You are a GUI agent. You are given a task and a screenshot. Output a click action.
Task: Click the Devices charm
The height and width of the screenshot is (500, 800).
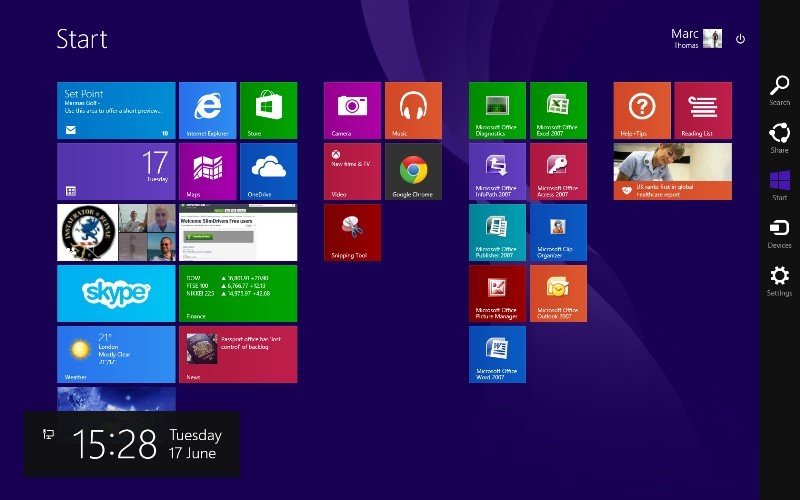(780, 234)
